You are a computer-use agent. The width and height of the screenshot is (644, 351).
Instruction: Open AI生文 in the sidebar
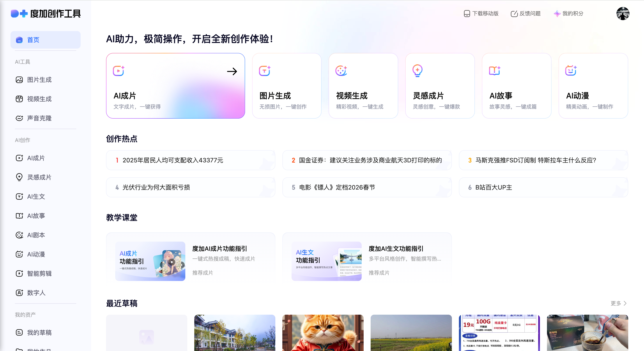click(x=36, y=196)
